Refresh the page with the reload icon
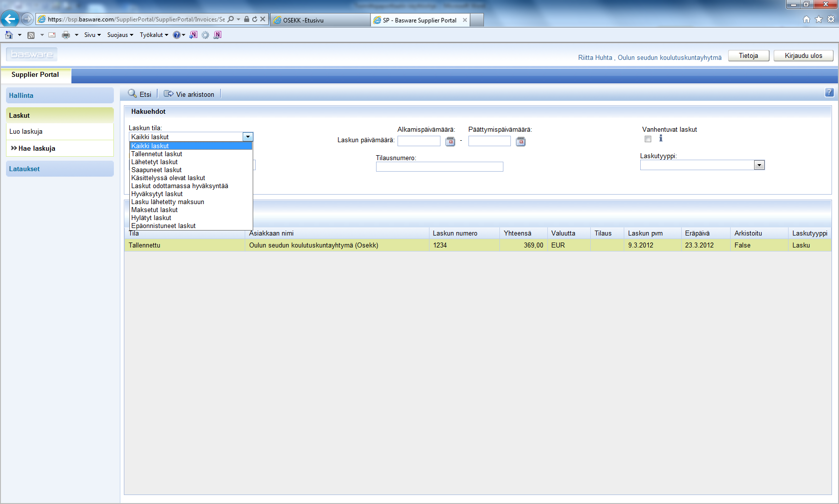This screenshot has width=839, height=504. point(255,19)
